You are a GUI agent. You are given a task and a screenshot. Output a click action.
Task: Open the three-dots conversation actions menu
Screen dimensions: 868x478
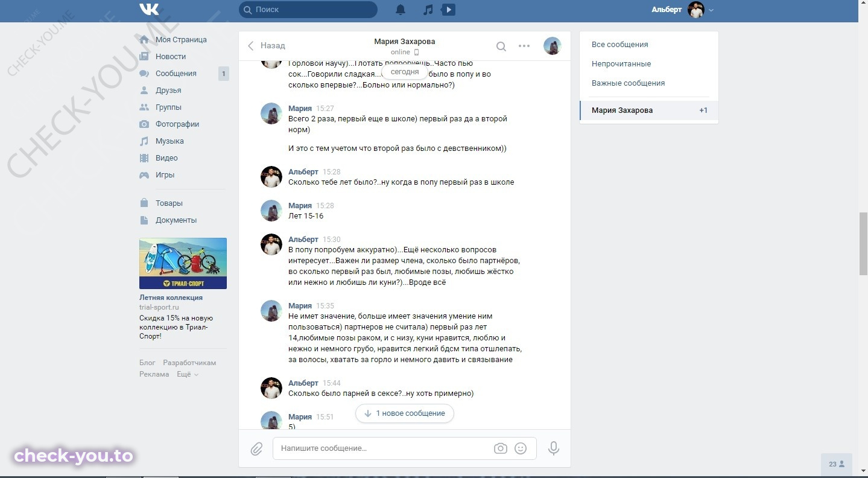tap(524, 46)
